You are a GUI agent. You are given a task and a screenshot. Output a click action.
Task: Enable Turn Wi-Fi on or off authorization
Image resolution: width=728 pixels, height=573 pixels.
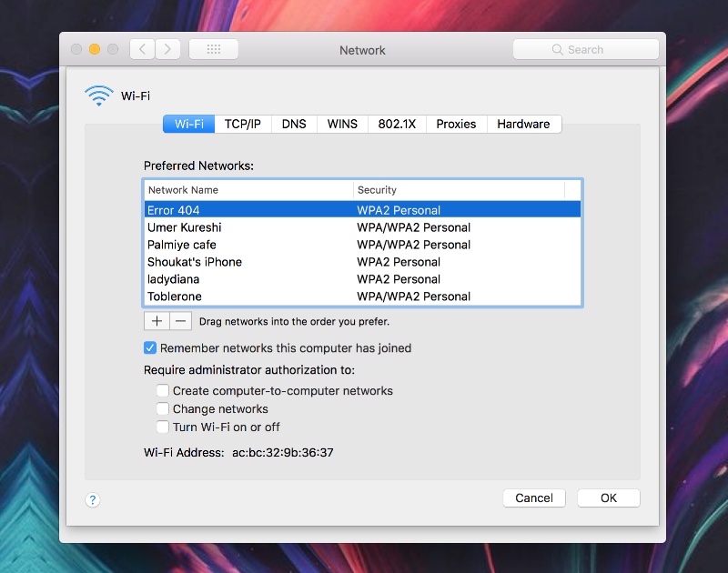click(162, 427)
